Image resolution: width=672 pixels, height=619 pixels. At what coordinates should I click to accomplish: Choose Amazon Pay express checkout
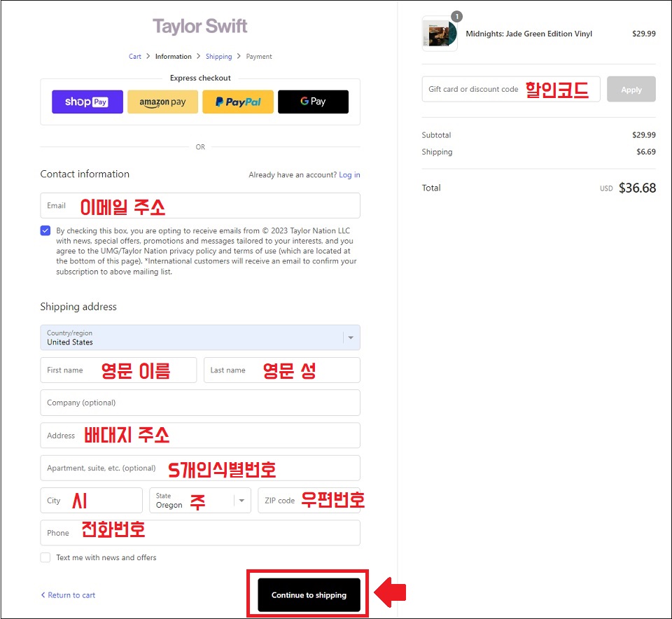pyautogui.click(x=163, y=102)
